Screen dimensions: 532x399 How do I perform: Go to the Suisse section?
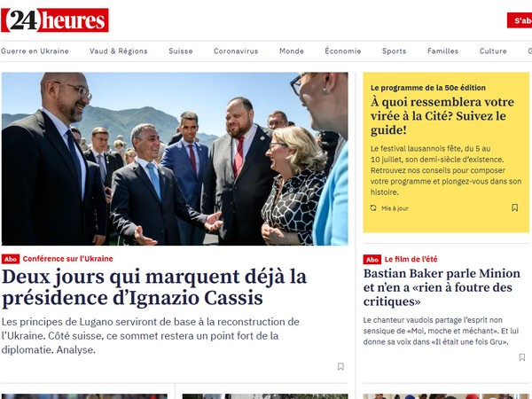click(181, 51)
